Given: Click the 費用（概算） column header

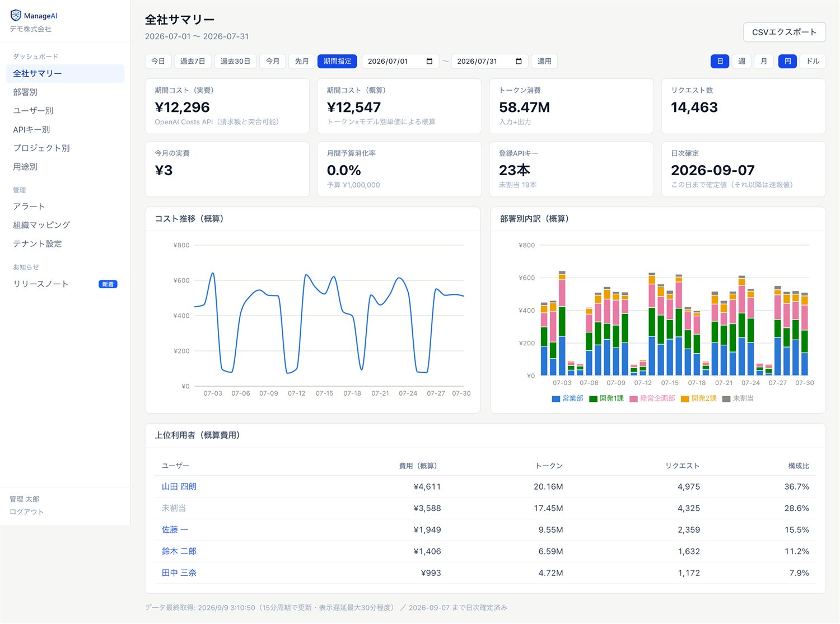Looking at the screenshot, I should coord(420,466).
